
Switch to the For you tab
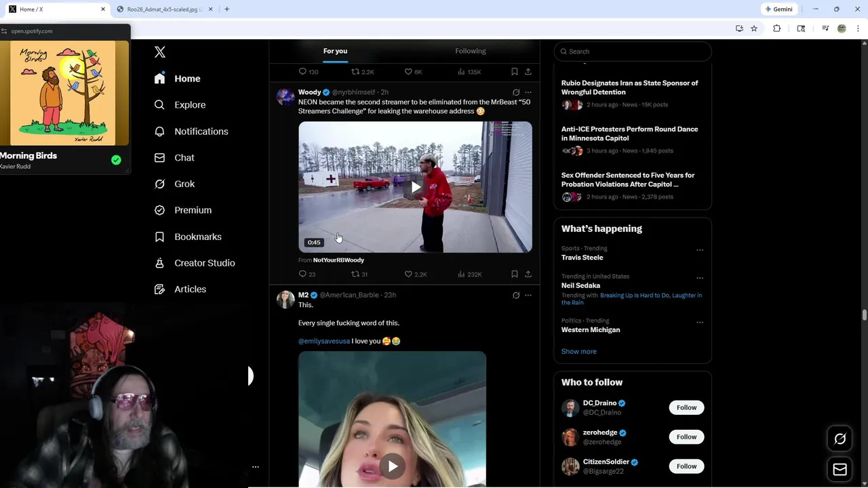335,51
